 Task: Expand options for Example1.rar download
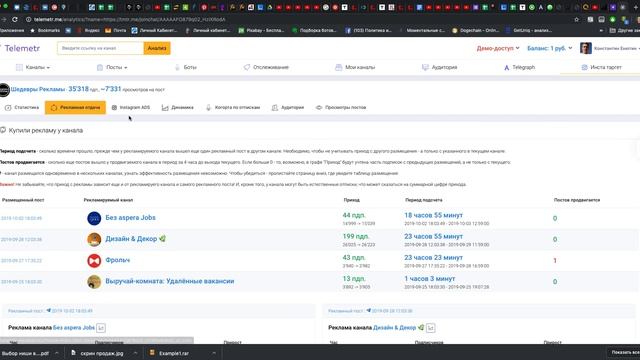coord(214,353)
